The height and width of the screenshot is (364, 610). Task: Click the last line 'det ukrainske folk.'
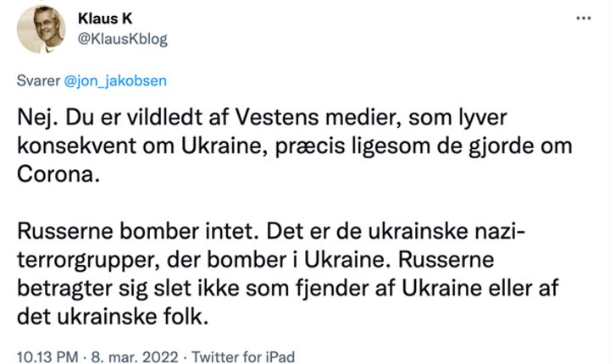pyautogui.click(x=113, y=317)
